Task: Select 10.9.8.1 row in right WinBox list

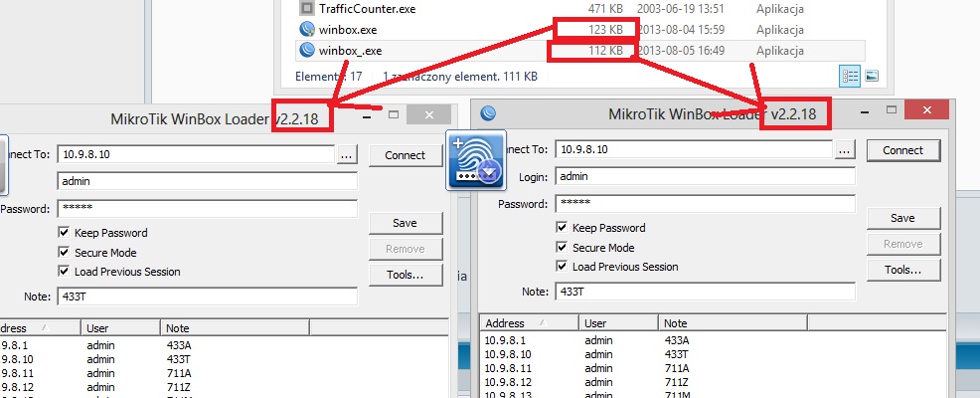Action: 713,340
